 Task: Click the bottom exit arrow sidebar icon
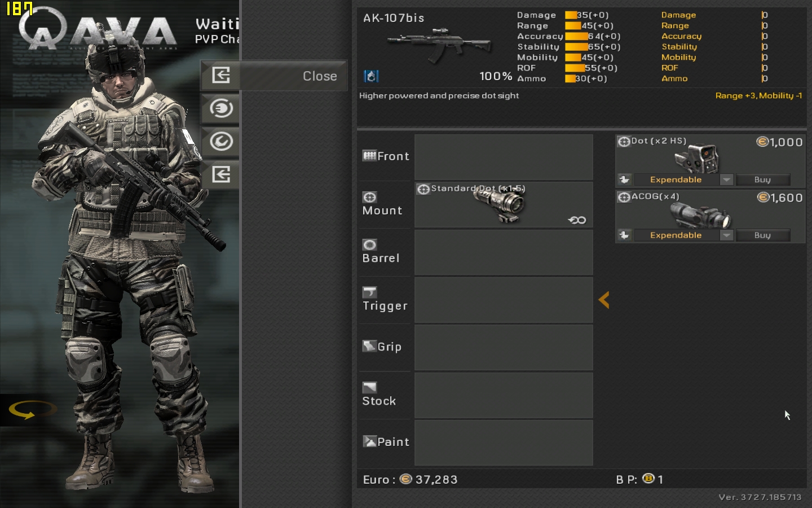221,174
